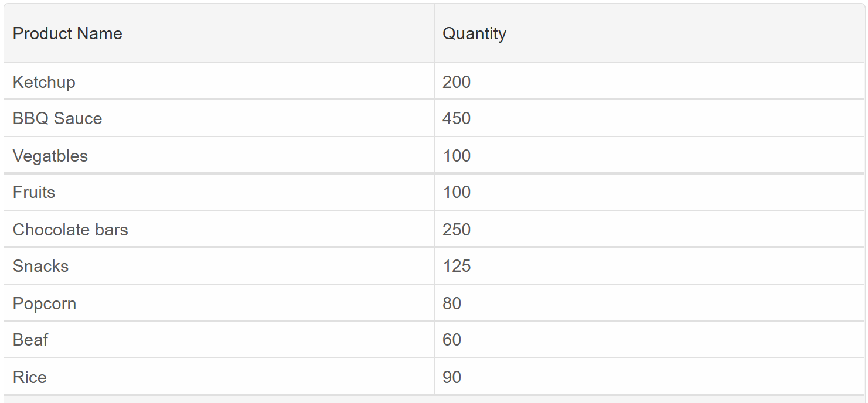Click the Popcorn product cell
This screenshot has width=868, height=403.
219,303
